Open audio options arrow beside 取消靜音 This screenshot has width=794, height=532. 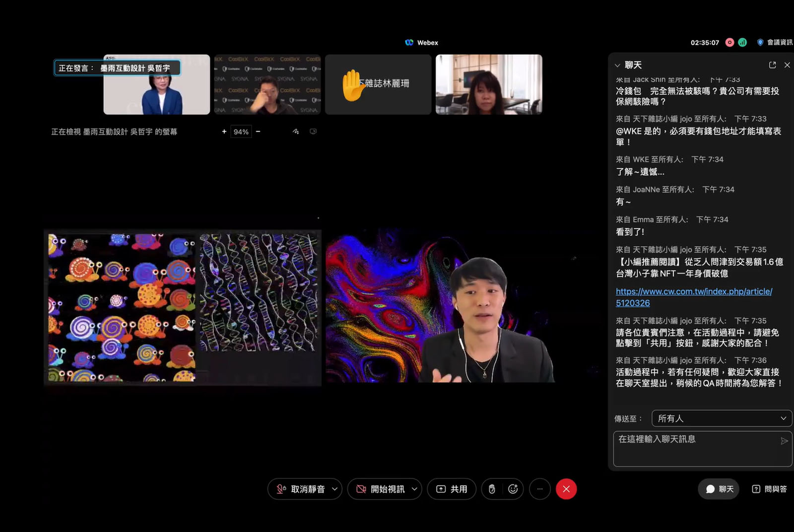[x=334, y=489]
